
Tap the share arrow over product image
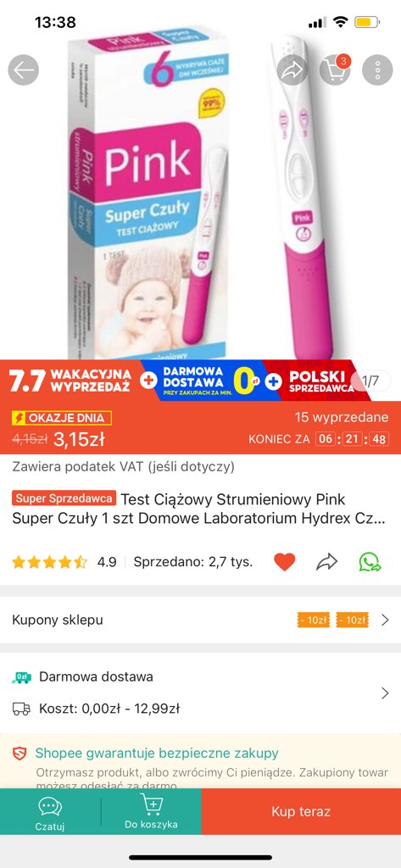point(292,70)
